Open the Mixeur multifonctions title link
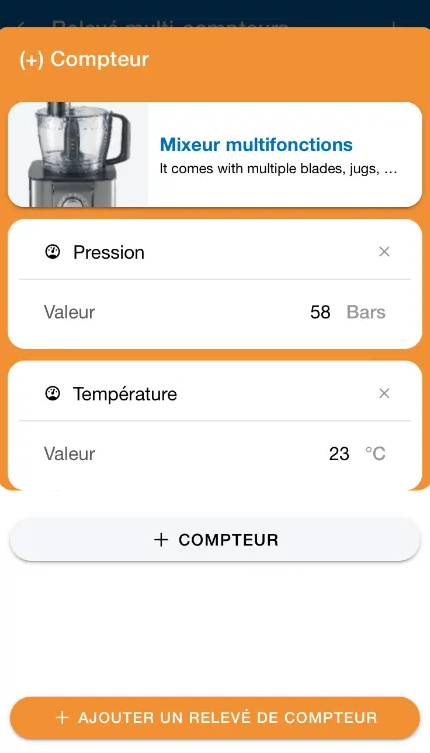This screenshot has height=753, width=430. 256,144
